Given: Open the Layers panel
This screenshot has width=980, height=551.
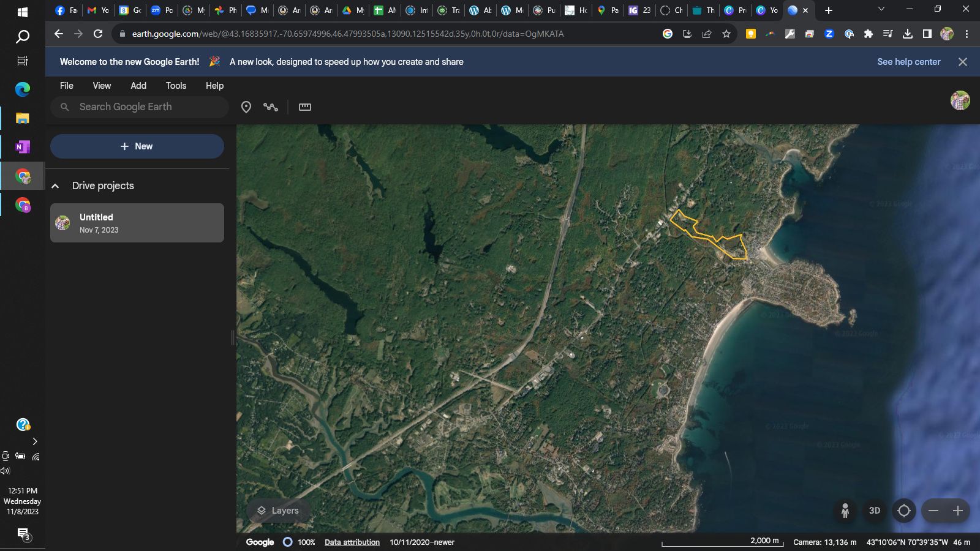Looking at the screenshot, I should tap(278, 511).
